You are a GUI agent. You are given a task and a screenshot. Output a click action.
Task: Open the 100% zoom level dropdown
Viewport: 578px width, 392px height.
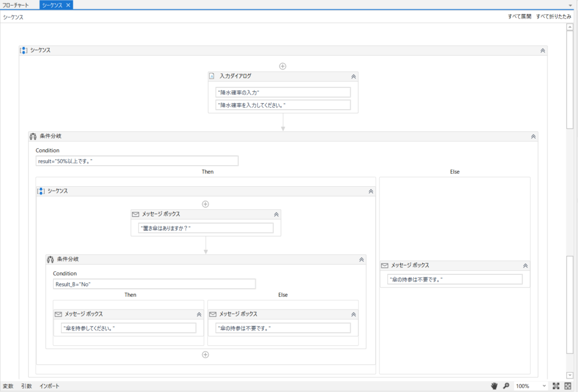click(544, 386)
